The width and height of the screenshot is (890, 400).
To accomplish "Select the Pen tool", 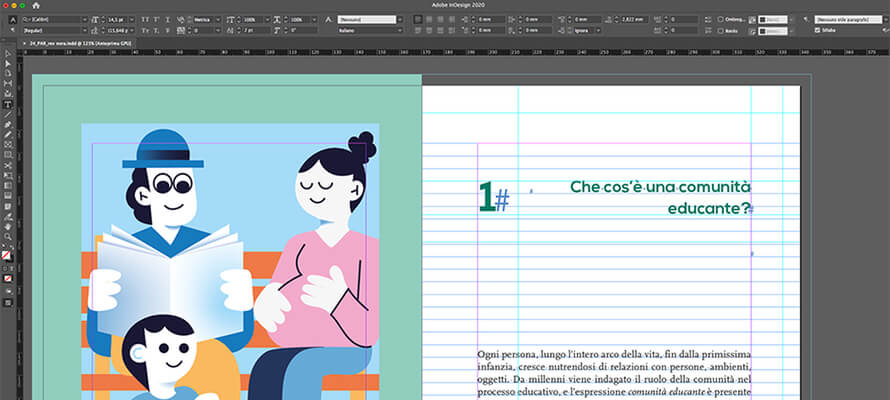I will click(8, 124).
